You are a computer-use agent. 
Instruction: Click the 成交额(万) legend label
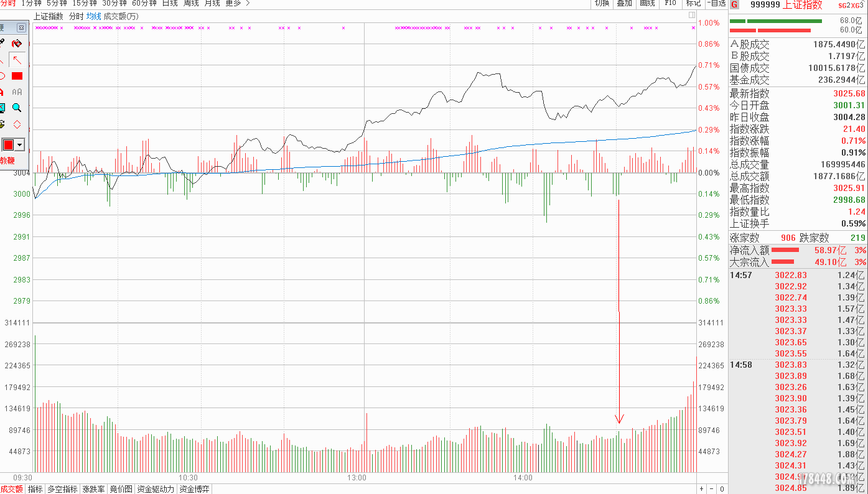121,16
